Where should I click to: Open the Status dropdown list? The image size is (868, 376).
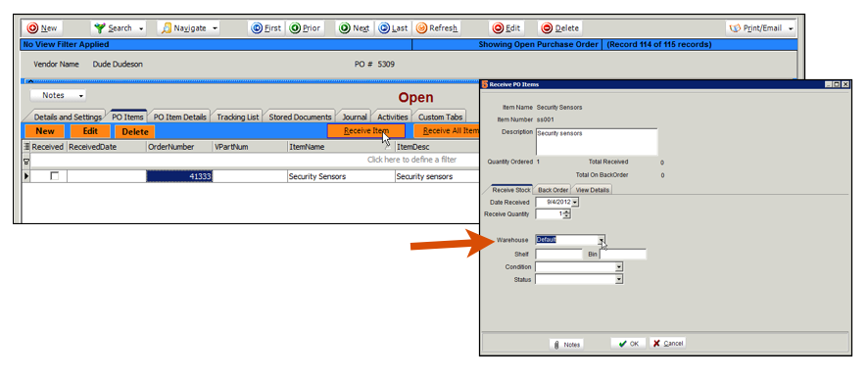[619, 280]
